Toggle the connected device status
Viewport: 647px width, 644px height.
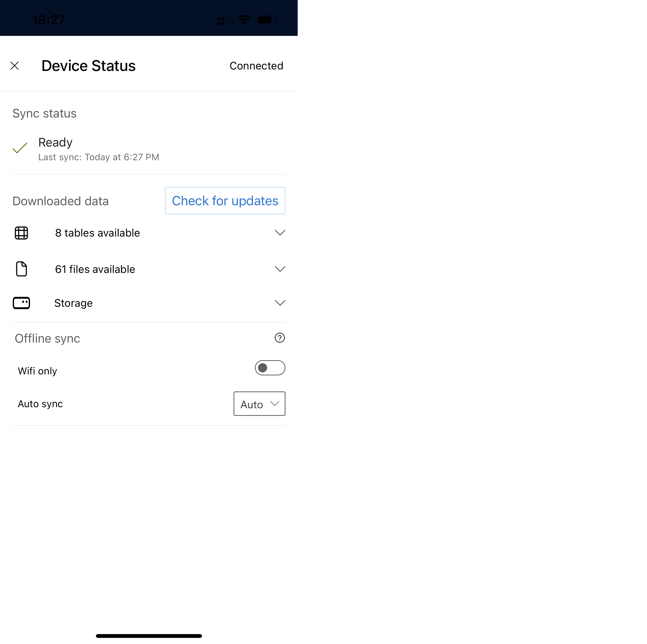[x=255, y=65]
